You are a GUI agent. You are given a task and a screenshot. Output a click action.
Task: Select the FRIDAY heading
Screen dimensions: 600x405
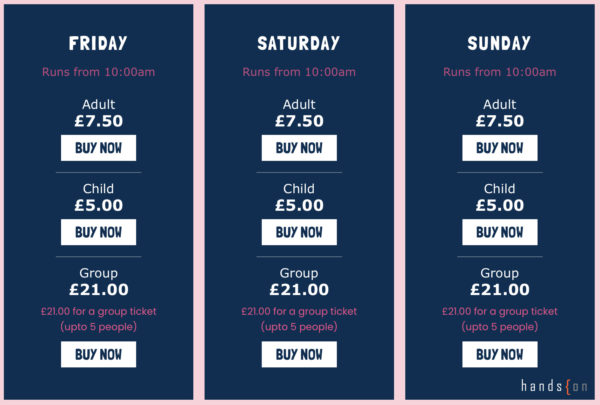click(98, 43)
